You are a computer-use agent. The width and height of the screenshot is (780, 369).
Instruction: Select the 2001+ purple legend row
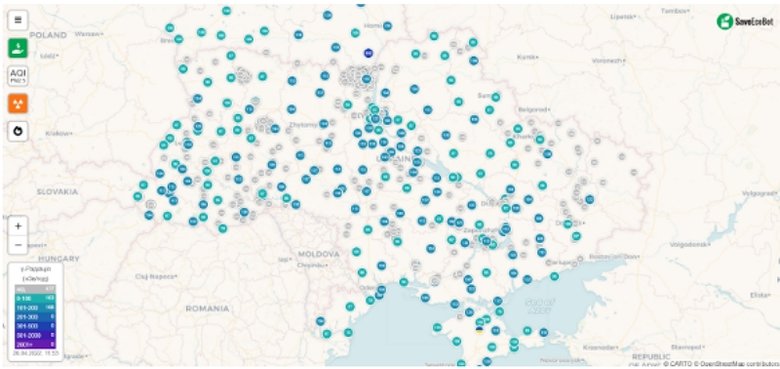coord(35,345)
